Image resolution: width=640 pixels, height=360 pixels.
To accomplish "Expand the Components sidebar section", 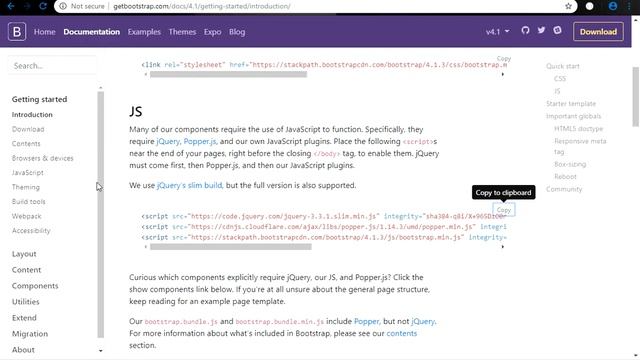I will pos(35,286).
